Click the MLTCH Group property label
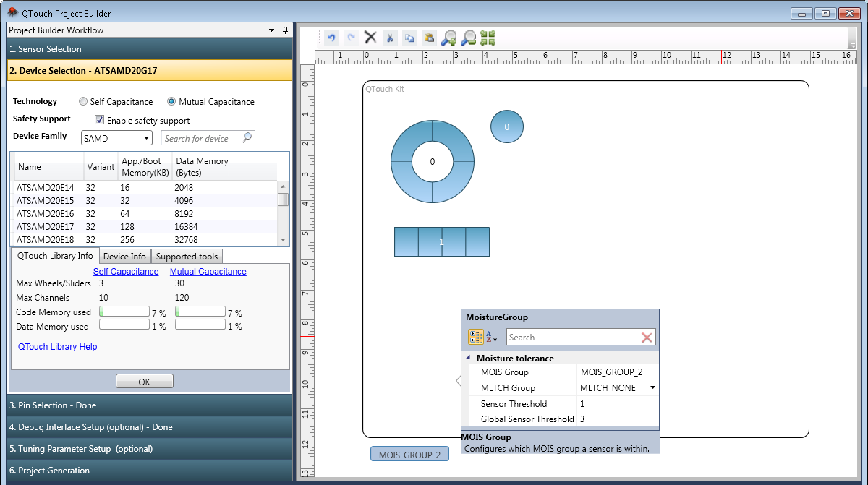The height and width of the screenshot is (485, 868). [x=509, y=388]
